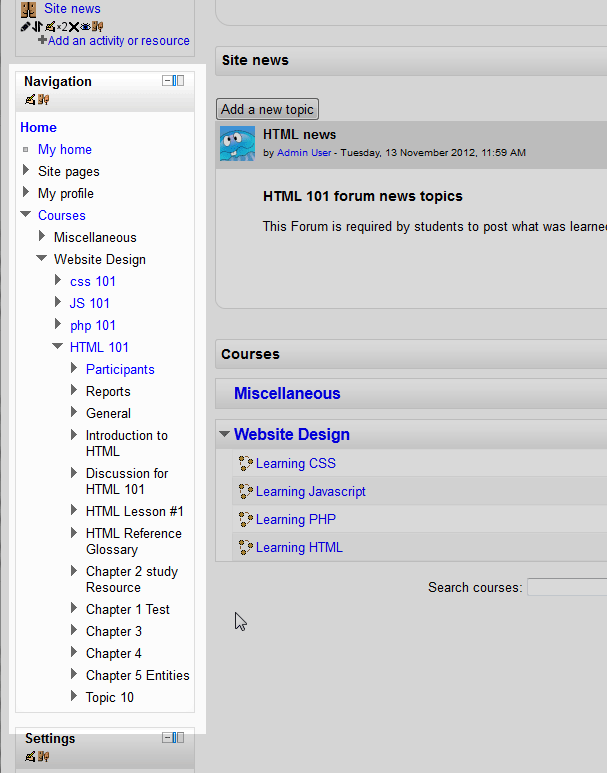Hide the Settings block with minus icon
Viewport: 607px width, 773px height.
167,738
